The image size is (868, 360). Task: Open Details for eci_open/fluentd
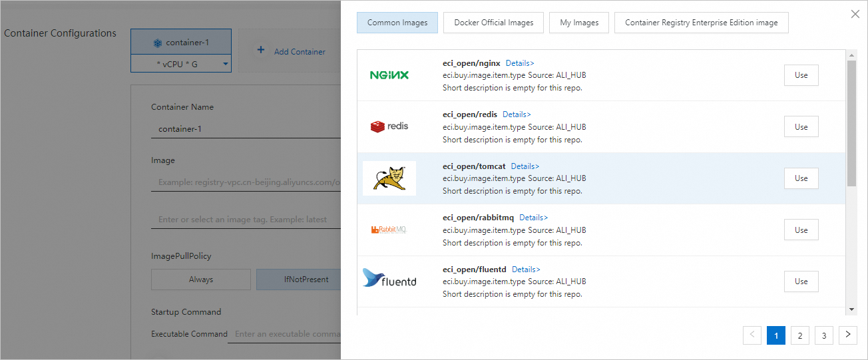(526, 270)
